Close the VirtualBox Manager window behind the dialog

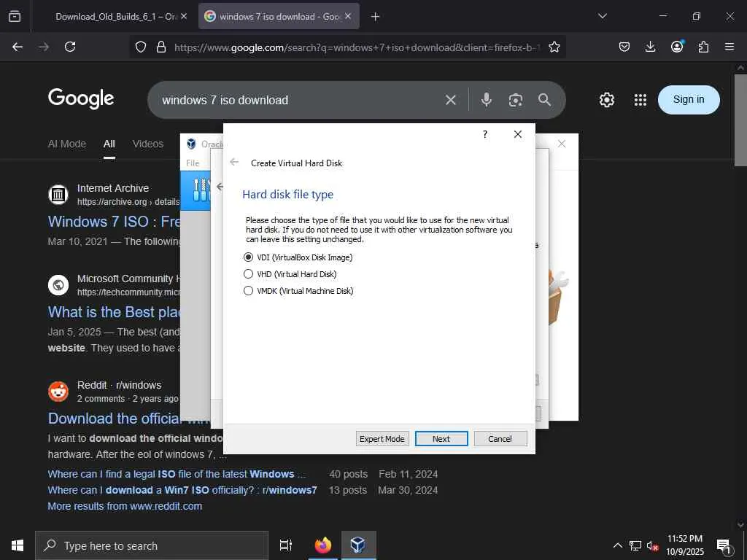click(562, 144)
